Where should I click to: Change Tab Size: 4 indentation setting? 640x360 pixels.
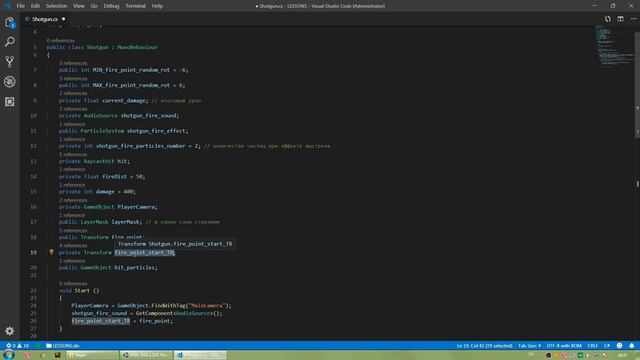(529, 346)
